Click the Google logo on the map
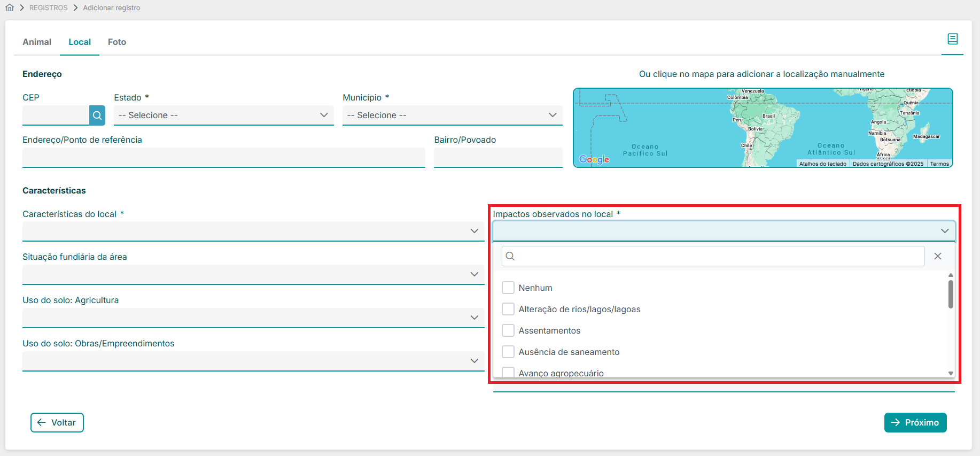This screenshot has width=980, height=456. tap(594, 159)
